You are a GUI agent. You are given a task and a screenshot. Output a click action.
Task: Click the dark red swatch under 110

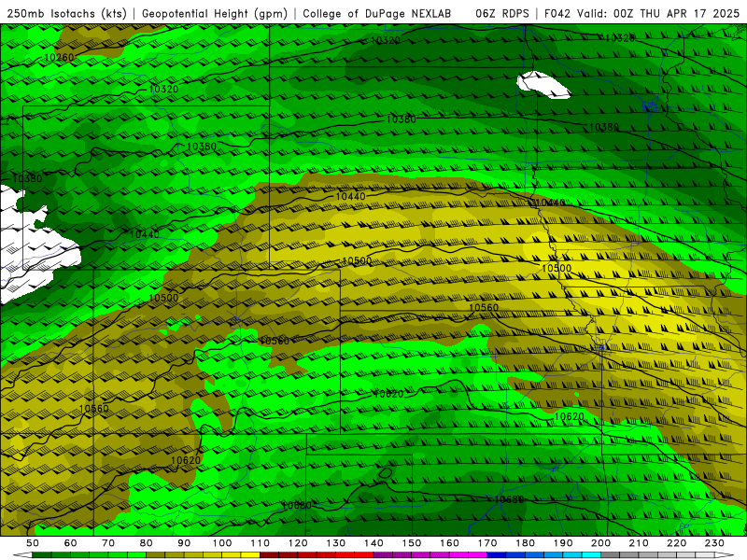pyautogui.click(x=269, y=555)
